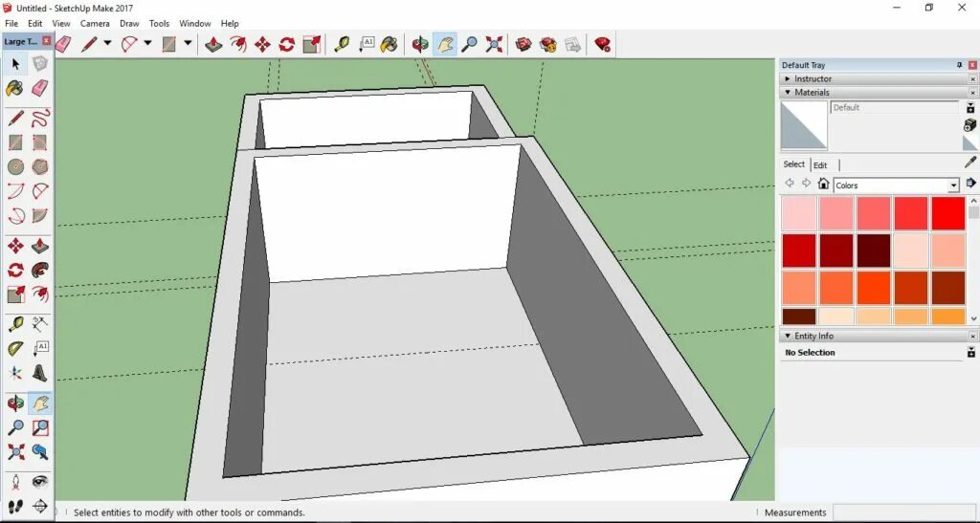The image size is (980, 523).
Task: Choose the Pie tool in Large Tool Set
Action: 40,216
